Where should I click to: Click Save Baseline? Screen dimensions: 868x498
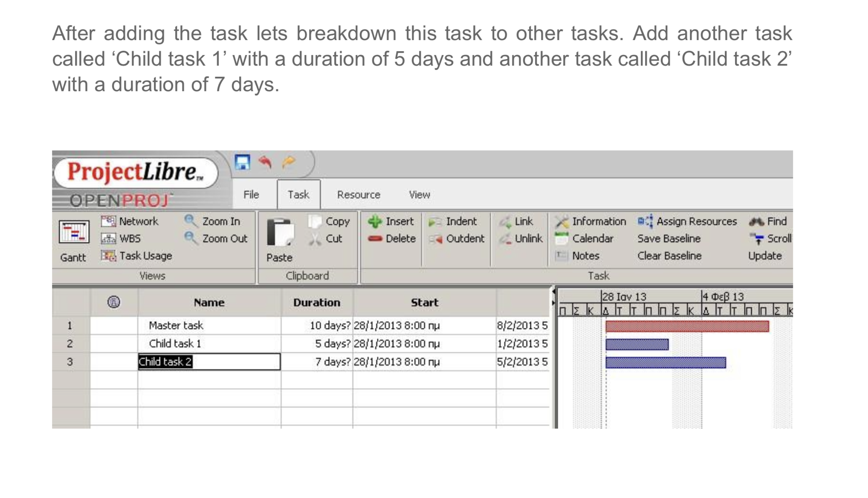click(x=668, y=238)
